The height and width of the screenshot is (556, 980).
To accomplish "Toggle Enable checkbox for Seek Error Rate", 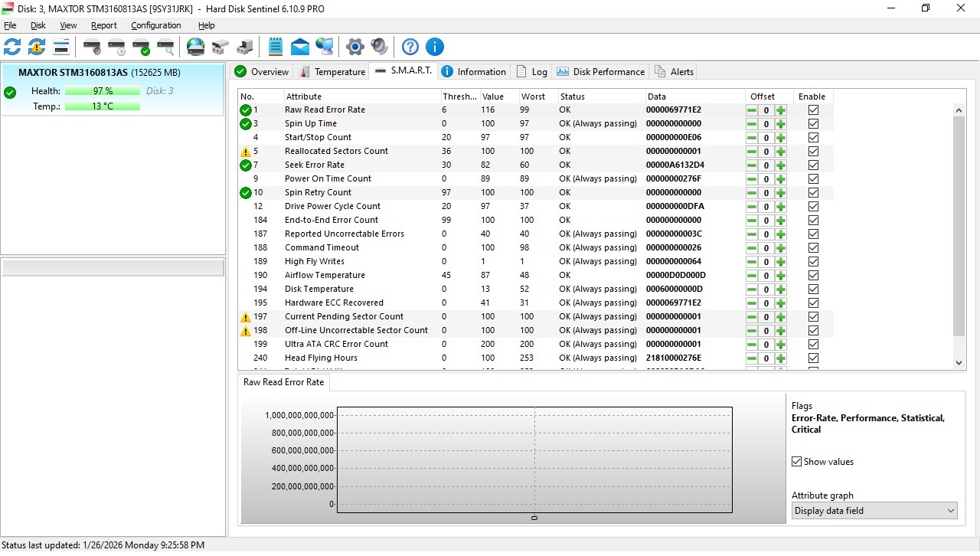I will [x=813, y=165].
